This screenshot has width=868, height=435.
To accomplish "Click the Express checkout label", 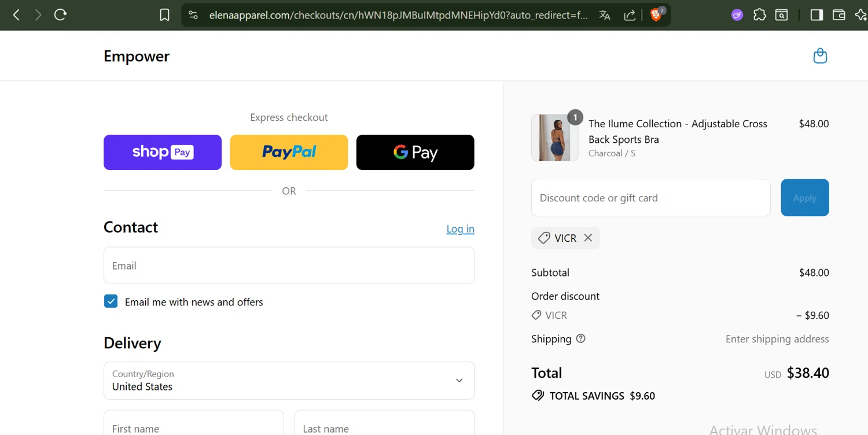I will (289, 117).
